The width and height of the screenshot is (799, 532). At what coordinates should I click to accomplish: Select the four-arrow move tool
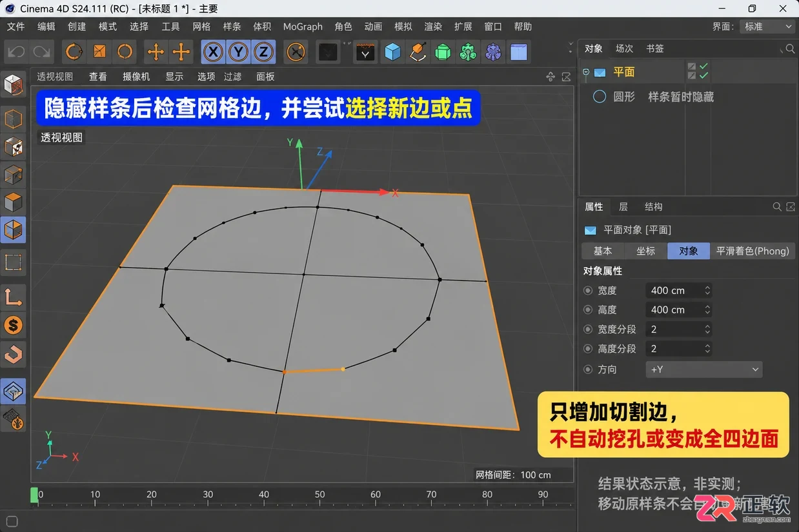tap(156, 52)
